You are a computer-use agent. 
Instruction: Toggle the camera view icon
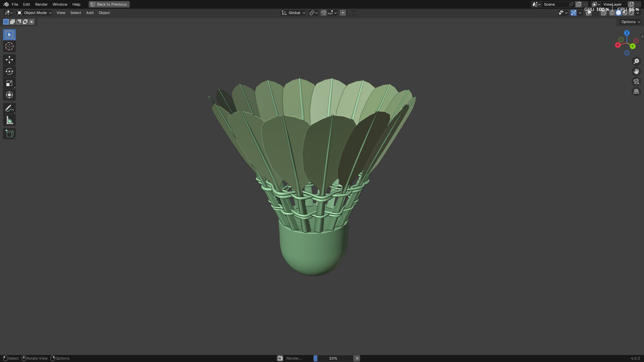click(636, 81)
